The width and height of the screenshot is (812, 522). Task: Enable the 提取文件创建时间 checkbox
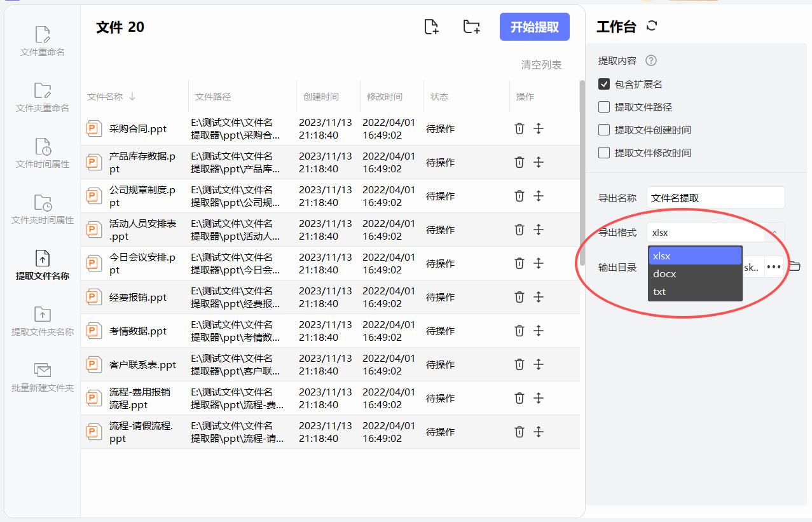(x=604, y=130)
